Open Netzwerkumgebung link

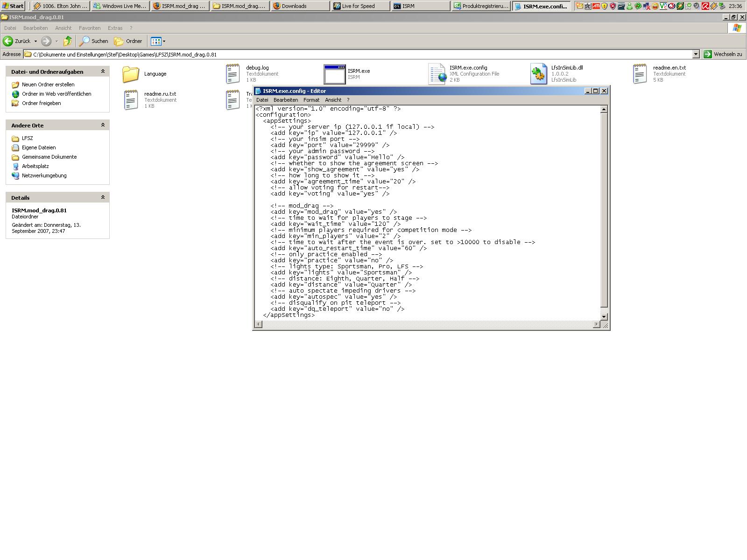click(x=44, y=175)
